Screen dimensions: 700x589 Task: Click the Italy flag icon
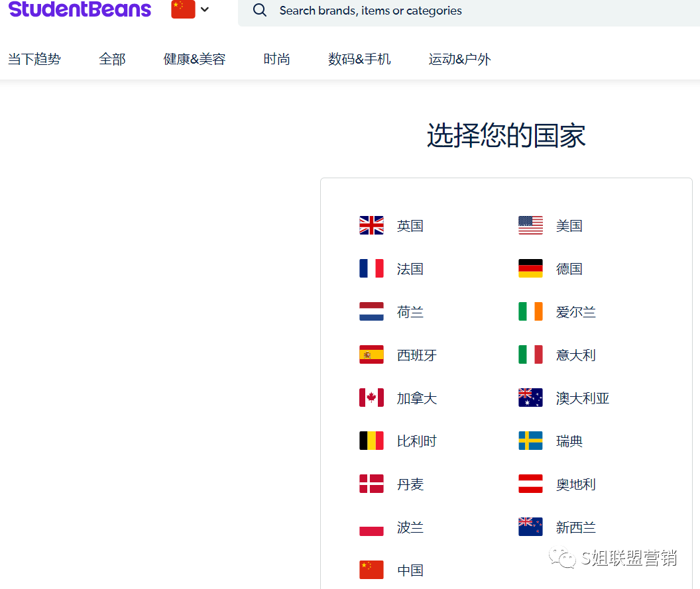coord(530,354)
